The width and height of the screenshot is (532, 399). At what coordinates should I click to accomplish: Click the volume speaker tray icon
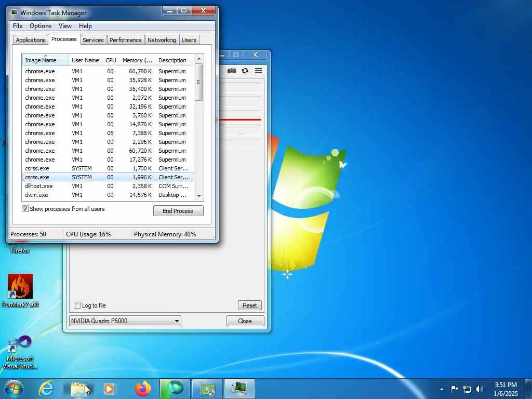tap(479, 389)
